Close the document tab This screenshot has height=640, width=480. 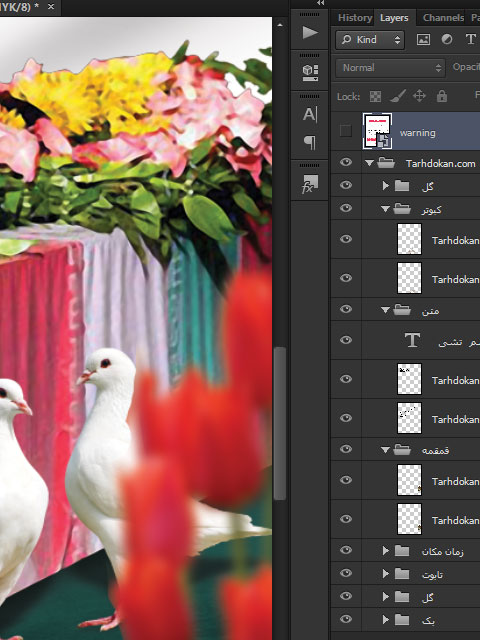[51, 7]
